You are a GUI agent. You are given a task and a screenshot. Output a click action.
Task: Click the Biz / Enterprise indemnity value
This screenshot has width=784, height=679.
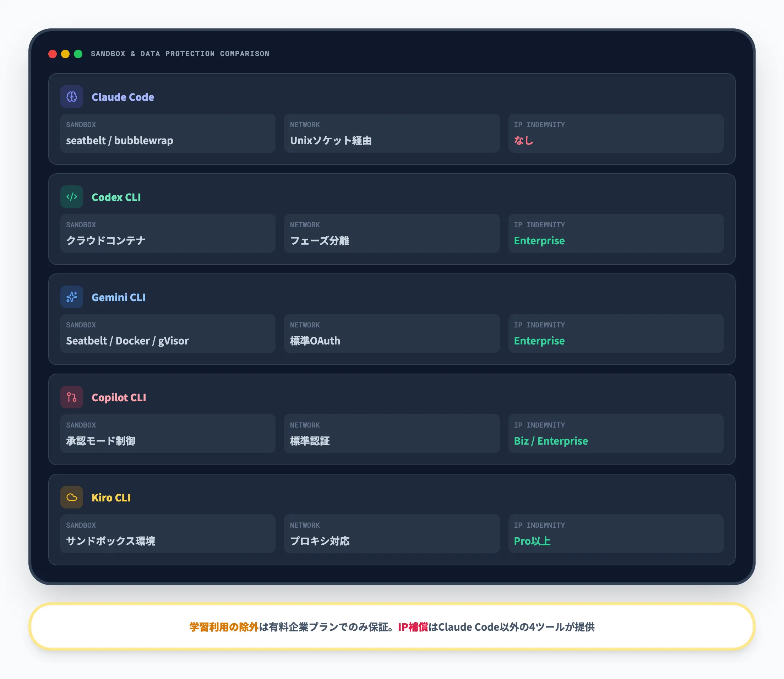(x=551, y=441)
